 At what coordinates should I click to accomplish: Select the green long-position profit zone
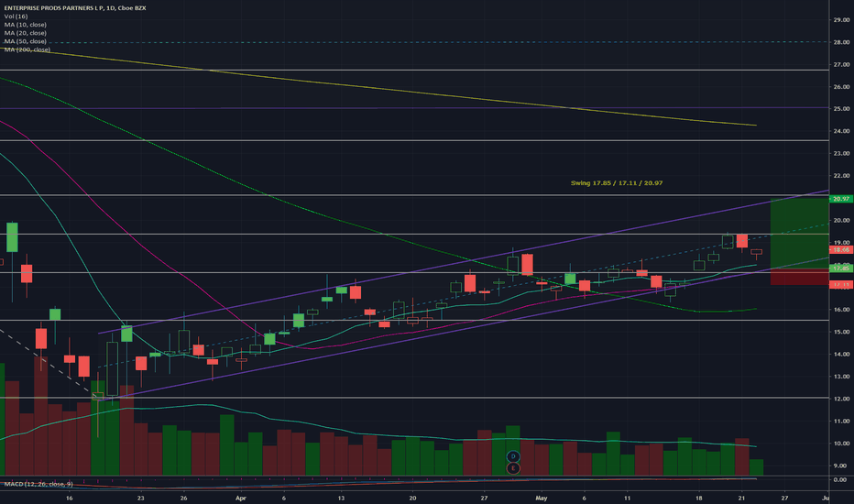point(800,233)
